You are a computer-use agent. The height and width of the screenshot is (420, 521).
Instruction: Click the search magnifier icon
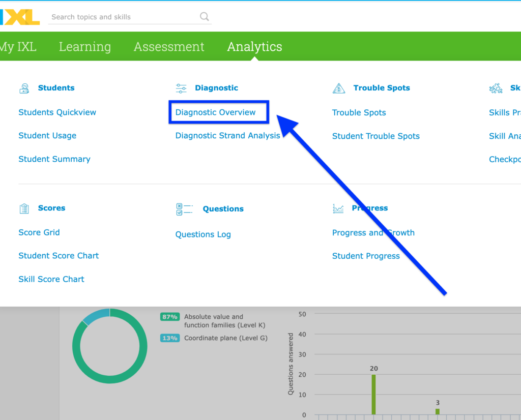[x=205, y=17]
